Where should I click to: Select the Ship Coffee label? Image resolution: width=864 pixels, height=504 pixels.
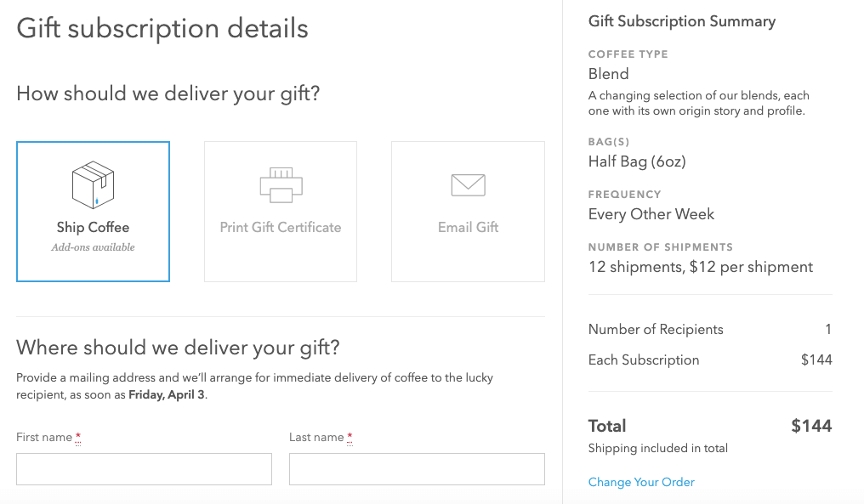click(94, 227)
